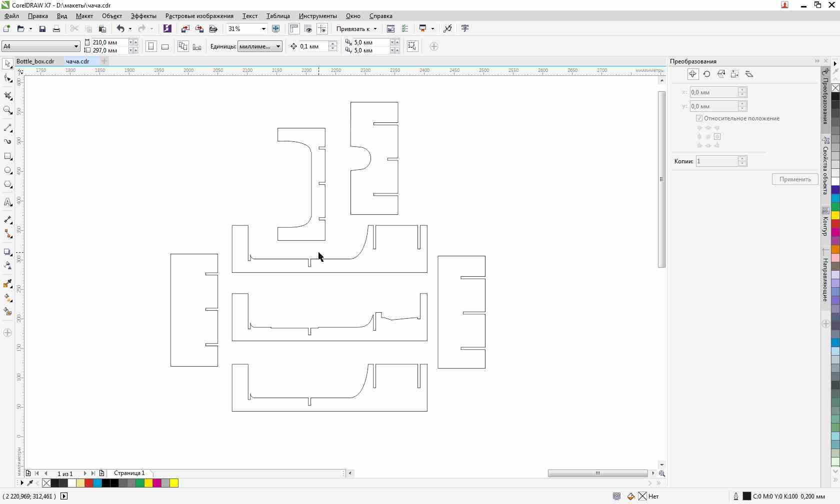Toggle the Show grid button
This screenshot has height=504, width=840.
click(308, 28)
